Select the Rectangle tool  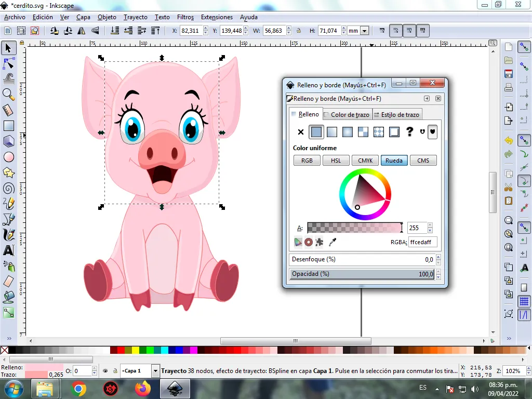8,126
